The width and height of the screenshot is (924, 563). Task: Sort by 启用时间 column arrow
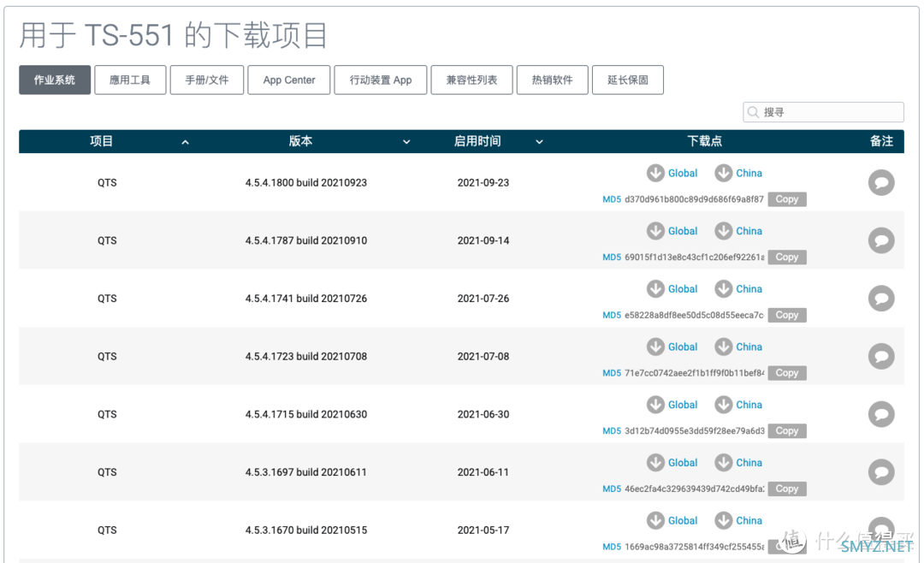(539, 142)
